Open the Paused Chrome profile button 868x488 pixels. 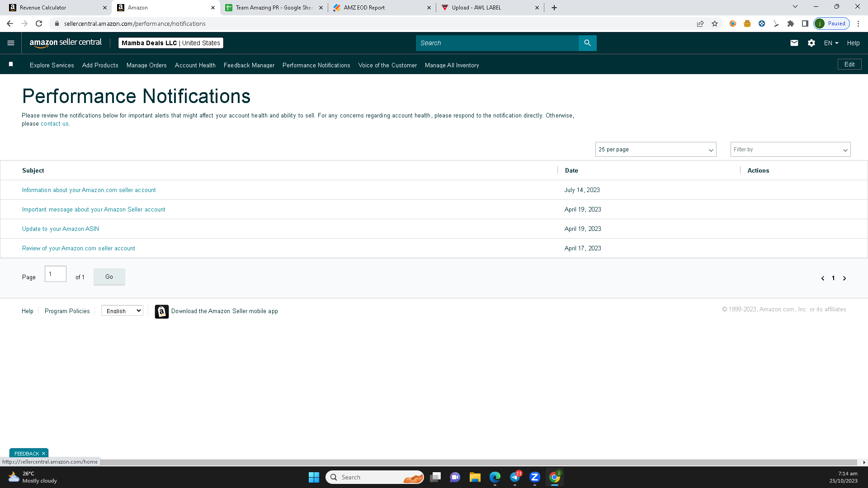coord(832,23)
